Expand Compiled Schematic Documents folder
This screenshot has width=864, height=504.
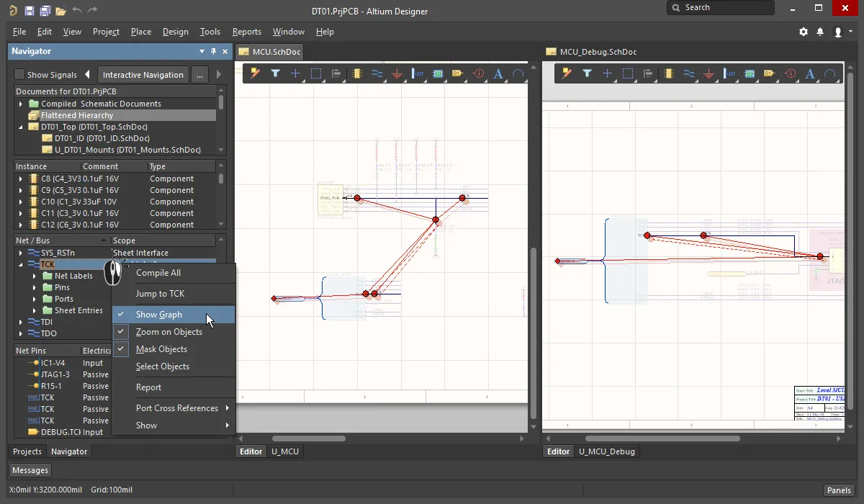21,104
